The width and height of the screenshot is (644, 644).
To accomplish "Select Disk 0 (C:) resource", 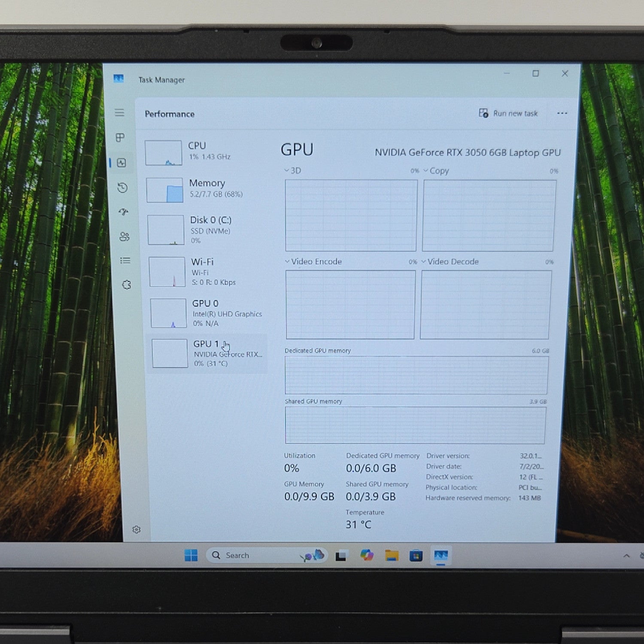I will tap(207, 230).
